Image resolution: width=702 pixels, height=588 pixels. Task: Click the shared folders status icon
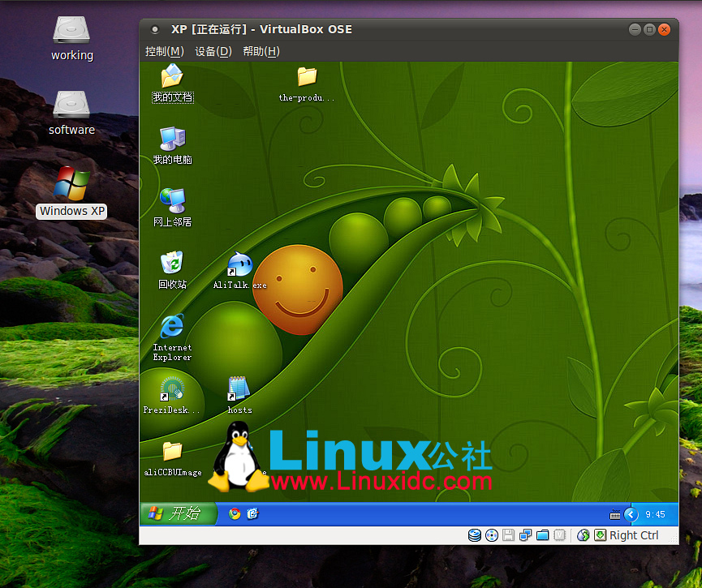point(544,535)
